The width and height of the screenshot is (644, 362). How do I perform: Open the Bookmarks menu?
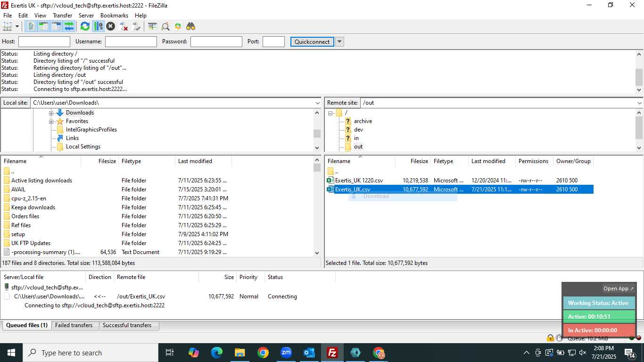[x=114, y=16]
